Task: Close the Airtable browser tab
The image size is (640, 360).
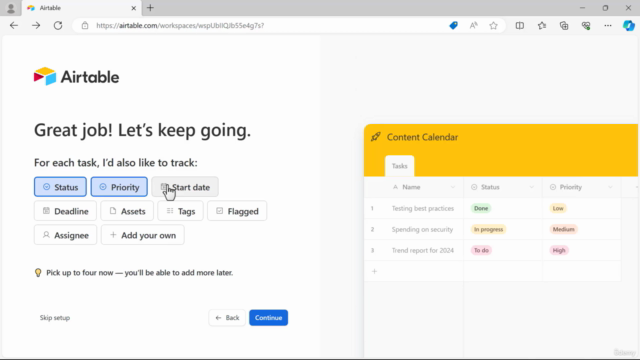Action: point(133,8)
